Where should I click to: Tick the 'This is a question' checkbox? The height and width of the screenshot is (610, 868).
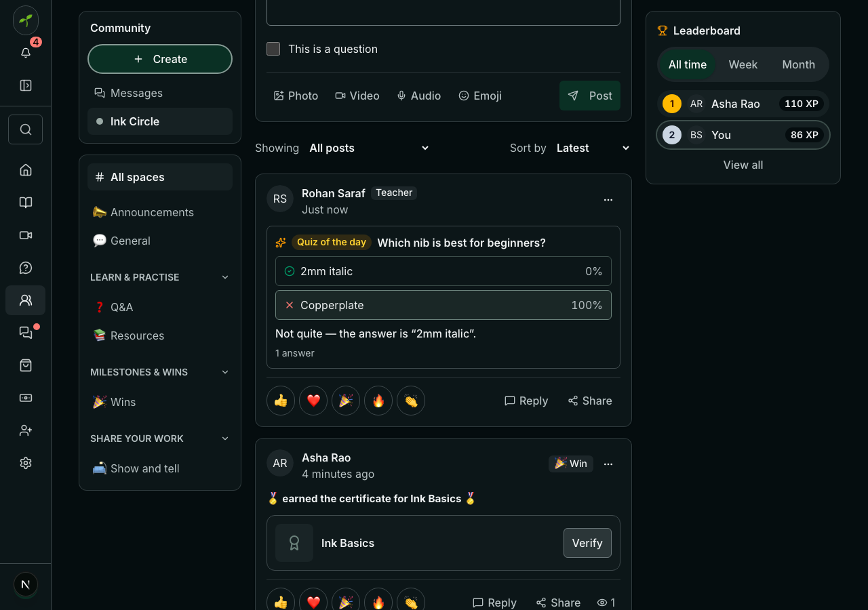point(273,49)
